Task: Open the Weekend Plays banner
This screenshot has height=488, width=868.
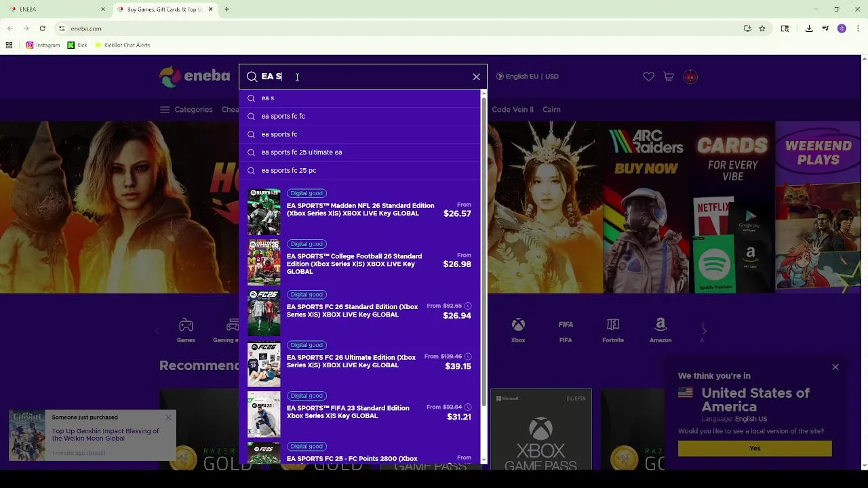Action: [818, 207]
